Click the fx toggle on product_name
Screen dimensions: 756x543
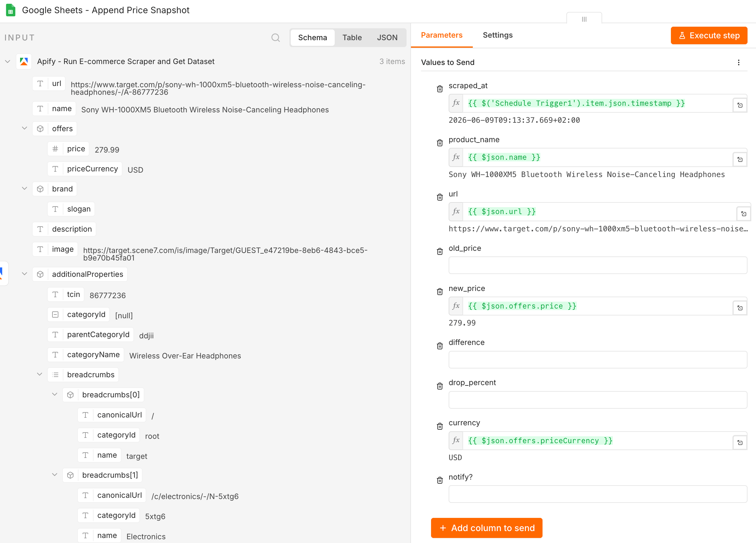coord(456,157)
